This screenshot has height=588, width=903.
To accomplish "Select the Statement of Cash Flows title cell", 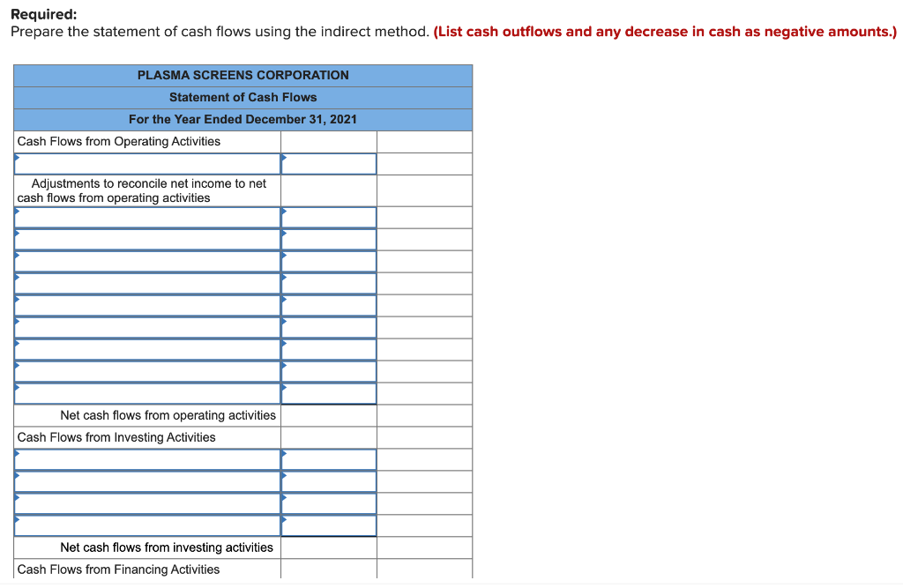I will click(x=243, y=97).
